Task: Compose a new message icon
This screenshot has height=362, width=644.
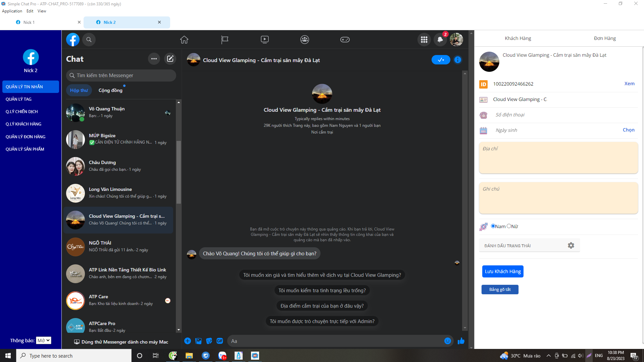Action: pyautogui.click(x=170, y=59)
